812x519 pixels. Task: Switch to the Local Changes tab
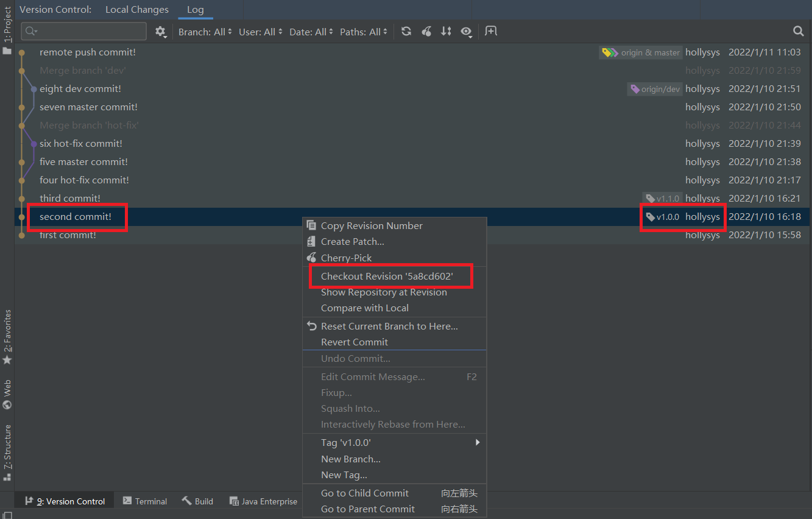pos(137,10)
